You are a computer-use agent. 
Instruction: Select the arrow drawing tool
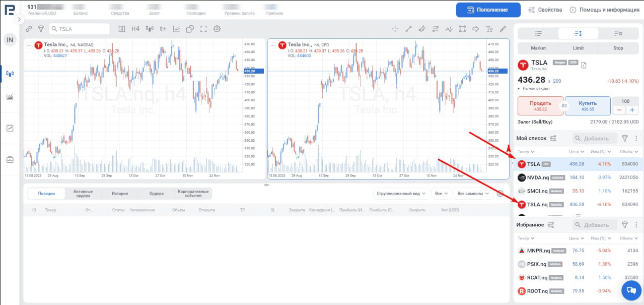pos(476,29)
